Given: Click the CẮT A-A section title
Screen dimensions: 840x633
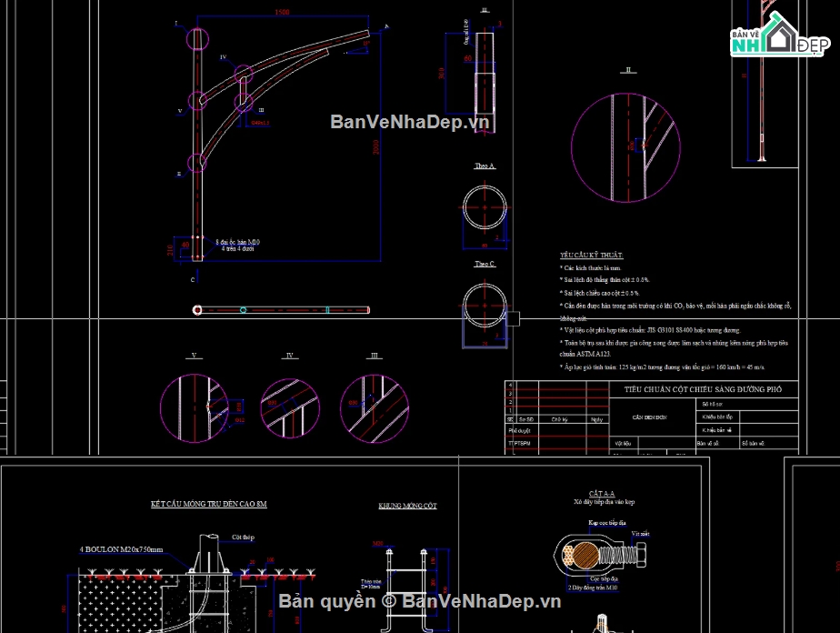Looking at the screenshot, I should [602, 491].
